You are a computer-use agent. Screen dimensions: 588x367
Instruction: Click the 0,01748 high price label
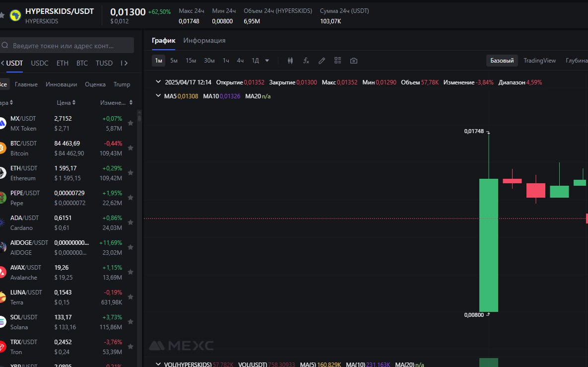tap(474, 131)
